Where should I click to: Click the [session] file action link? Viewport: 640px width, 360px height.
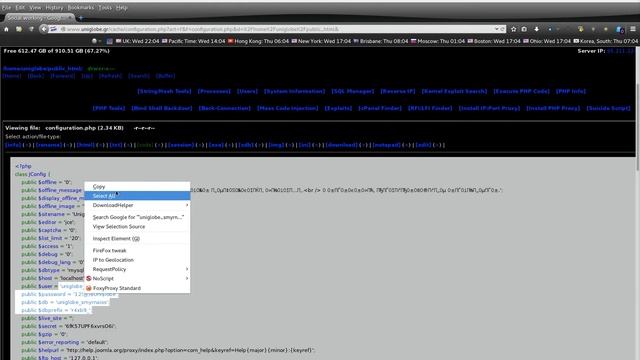pyautogui.click(x=181, y=145)
